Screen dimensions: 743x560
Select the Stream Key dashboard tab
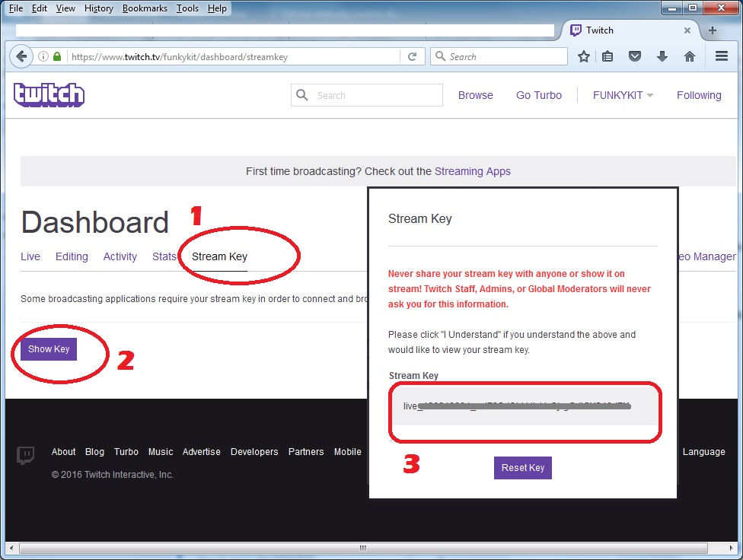click(x=219, y=256)
